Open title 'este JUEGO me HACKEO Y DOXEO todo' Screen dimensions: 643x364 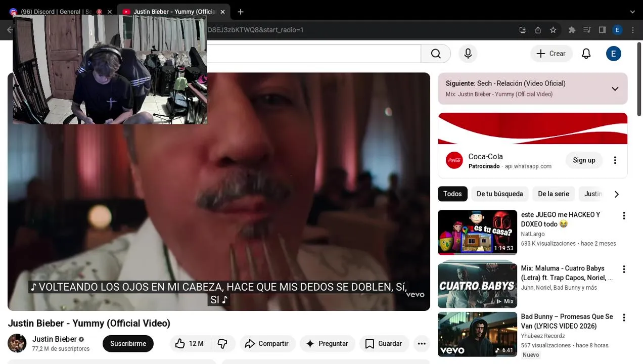pos(561,219)
